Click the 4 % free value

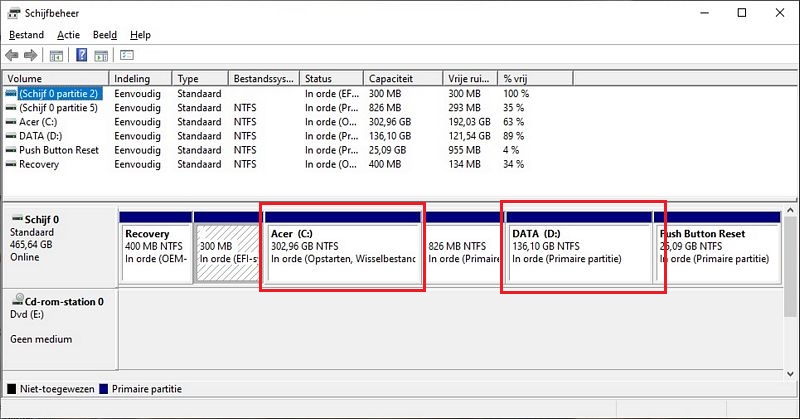(x=511, y=151)
